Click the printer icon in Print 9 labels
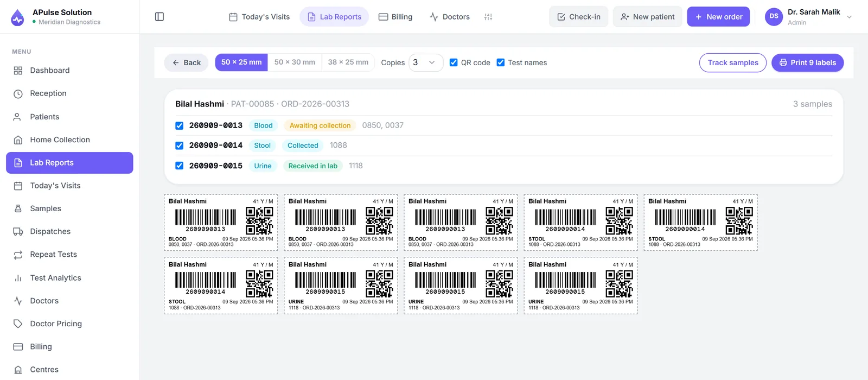This screenshot has width=868, height=380. pyautogui.click(x=783, y=63)
